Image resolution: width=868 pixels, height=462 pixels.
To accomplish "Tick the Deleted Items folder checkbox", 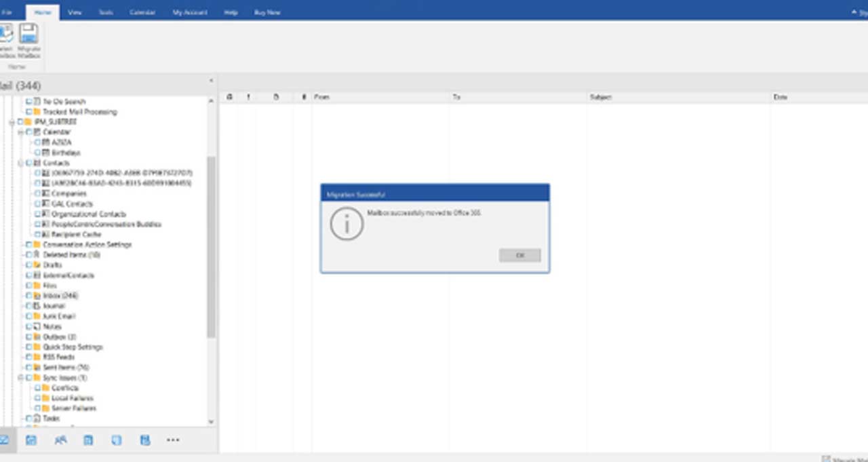I will pyautogui.click(x=28, y=255).
